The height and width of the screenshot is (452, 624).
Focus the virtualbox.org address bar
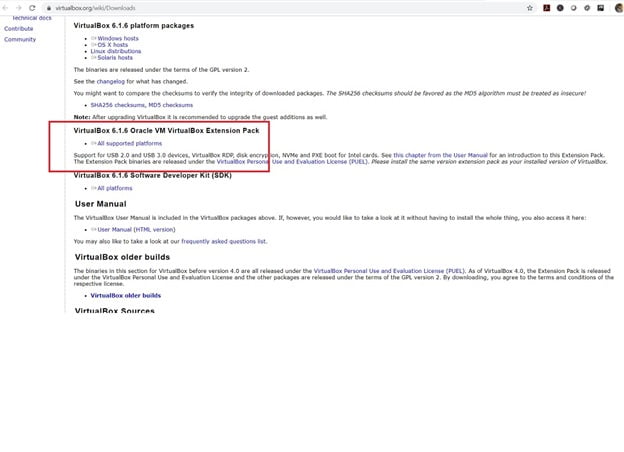pos(287,8)
